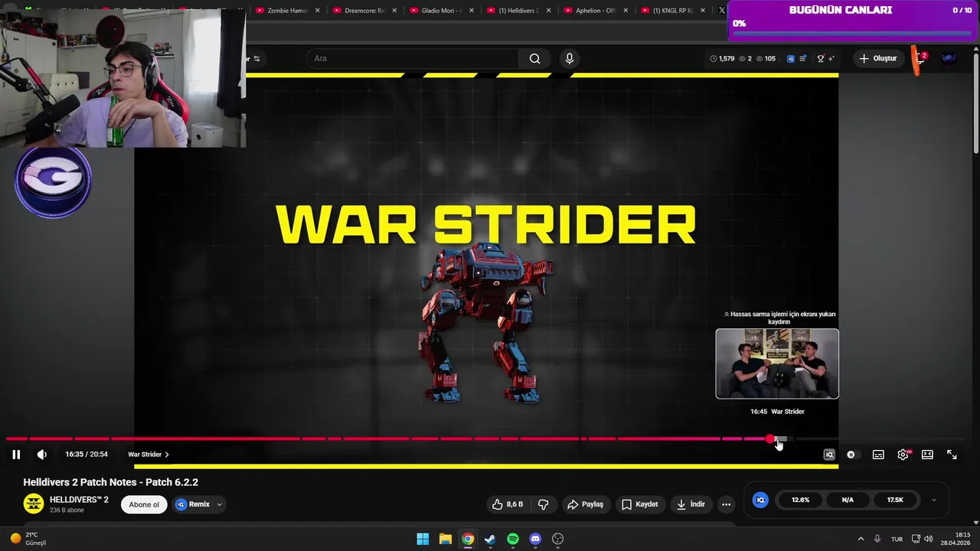Click the eye stat showing 105

[766, 58]
